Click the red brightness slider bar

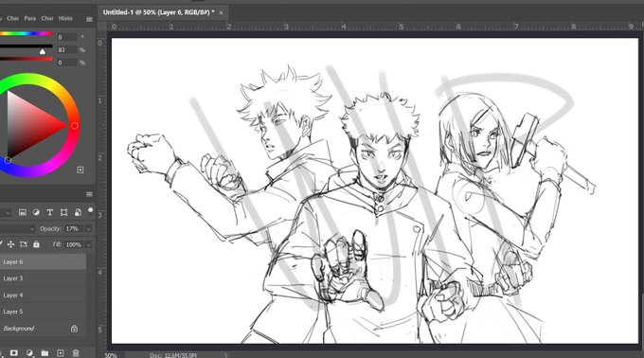(x=27, y=59)
